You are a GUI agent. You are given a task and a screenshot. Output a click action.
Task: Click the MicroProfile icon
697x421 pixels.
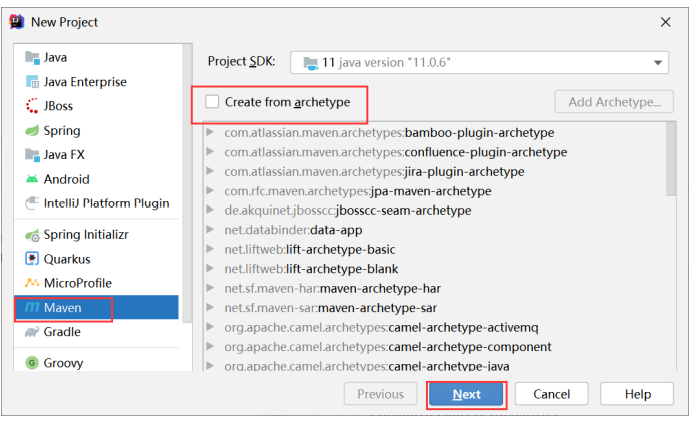32,283
